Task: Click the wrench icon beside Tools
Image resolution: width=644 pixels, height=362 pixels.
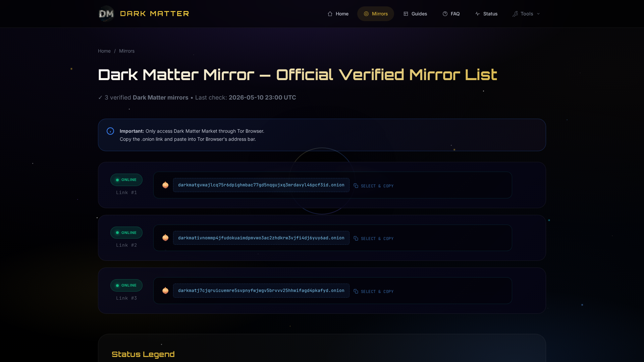Action: pyautogui.click(x=515, y=14)
